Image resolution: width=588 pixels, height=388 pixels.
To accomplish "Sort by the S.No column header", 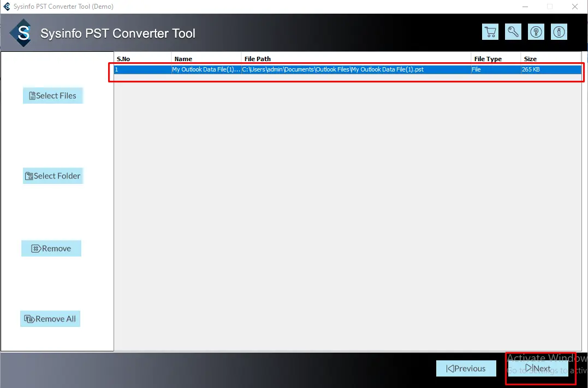I will [x=142, y=59].
